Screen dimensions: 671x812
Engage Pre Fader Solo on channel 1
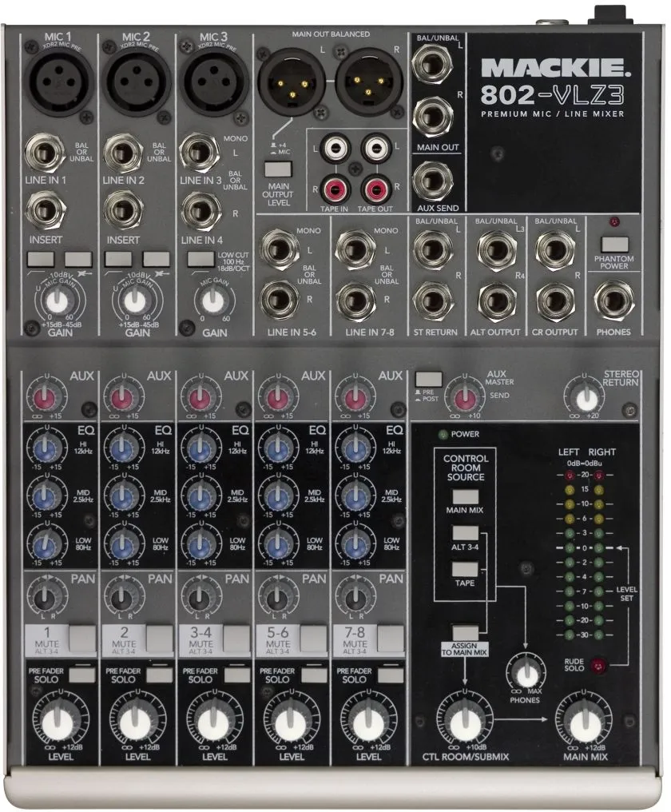click(x=82, y=675)
